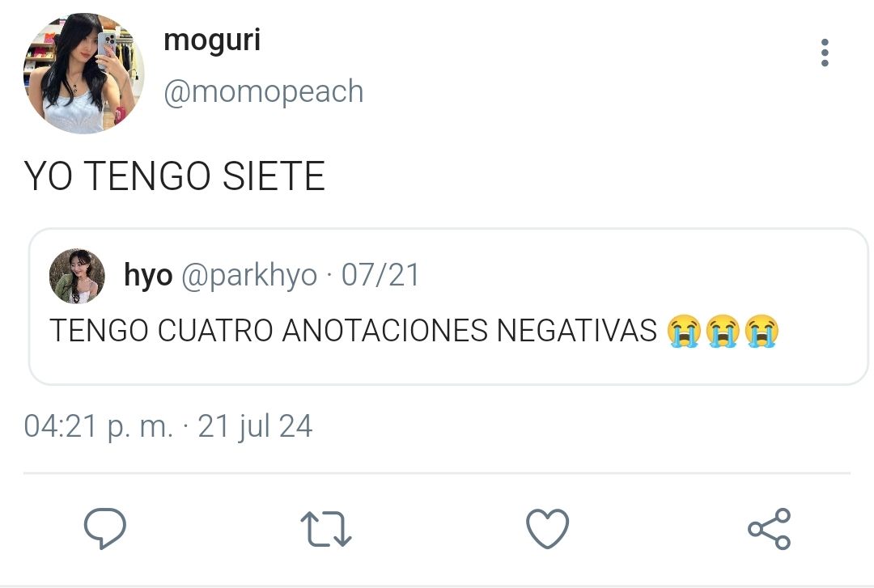Click the moguri display name
874x588 pixels.
[212, 40]
